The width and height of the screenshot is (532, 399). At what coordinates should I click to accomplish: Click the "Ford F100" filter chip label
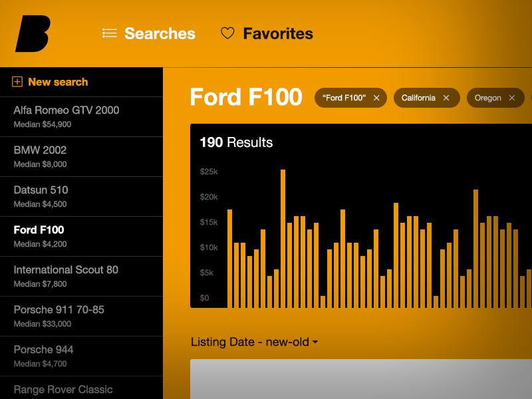(344, 98)
